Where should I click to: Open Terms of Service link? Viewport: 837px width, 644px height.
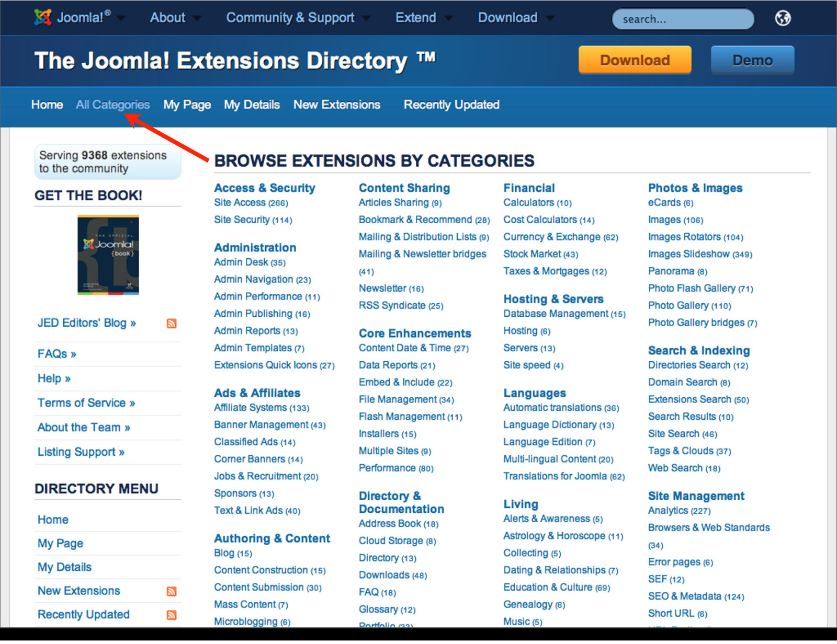pyautogui.click(x=86, y=403)
